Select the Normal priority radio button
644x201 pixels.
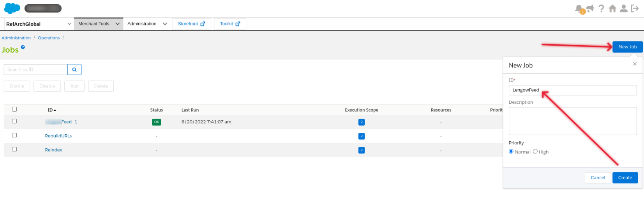tap(511, 151)
